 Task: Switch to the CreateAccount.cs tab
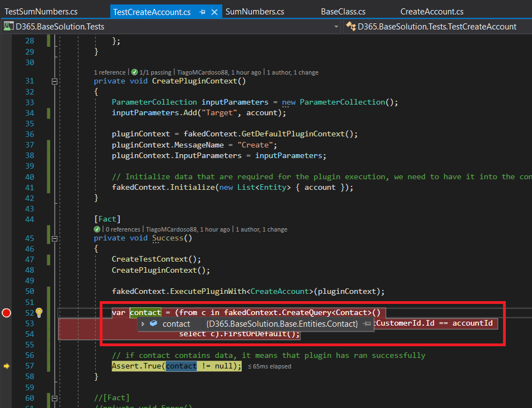tap(432, 12)
